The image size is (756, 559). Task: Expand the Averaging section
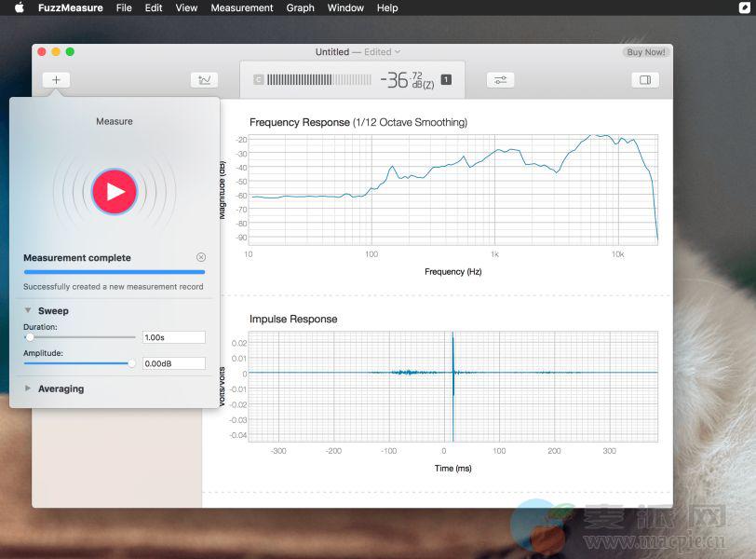[28, 389]
